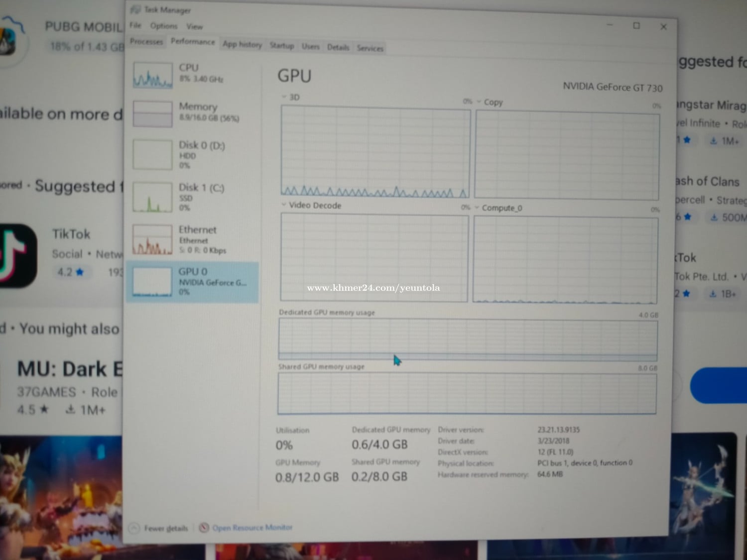Click inside the 3D usage graph
The height and width of the screenshot is (560, 747).
click(x=375, y=152)
